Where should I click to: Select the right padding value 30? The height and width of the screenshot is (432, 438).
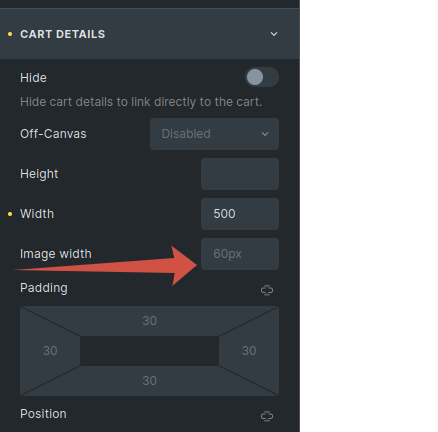tap(249, 351)
